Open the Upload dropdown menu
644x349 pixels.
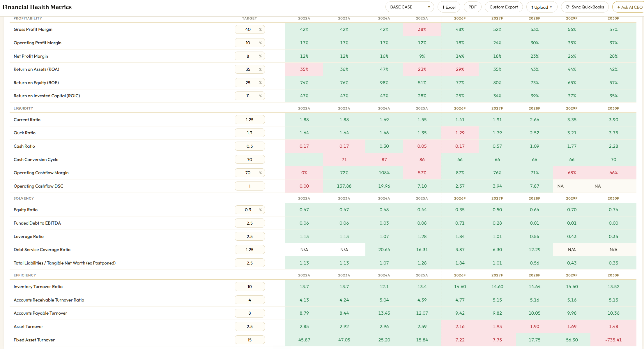point(542,7)
